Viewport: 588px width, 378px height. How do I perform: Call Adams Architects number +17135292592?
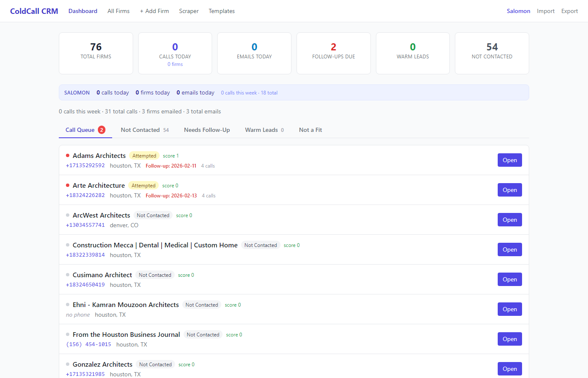[85, 165]
